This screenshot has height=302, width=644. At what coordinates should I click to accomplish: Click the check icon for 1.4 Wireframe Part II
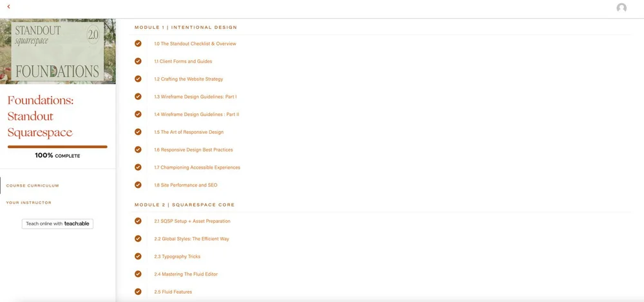(x=138, y=114)
